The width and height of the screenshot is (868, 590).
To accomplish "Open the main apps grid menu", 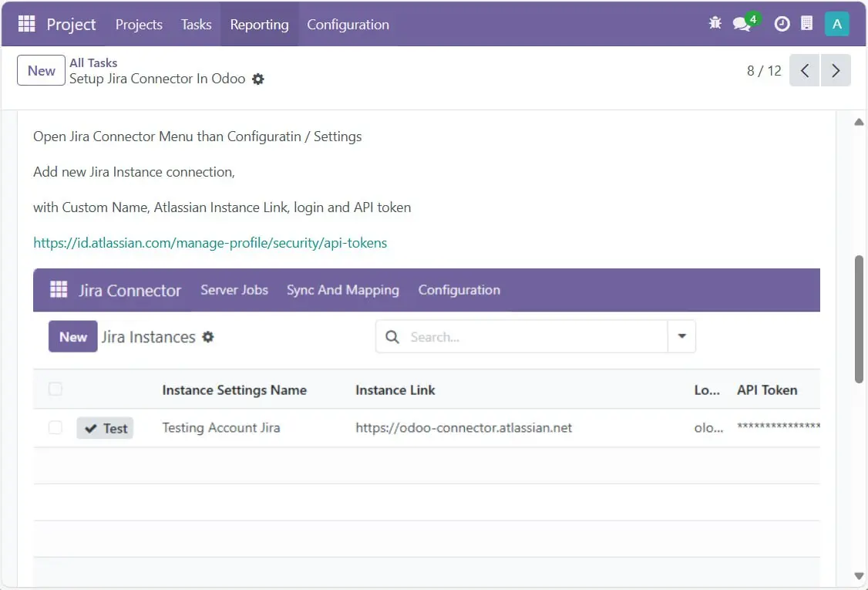I will (27, 24).
